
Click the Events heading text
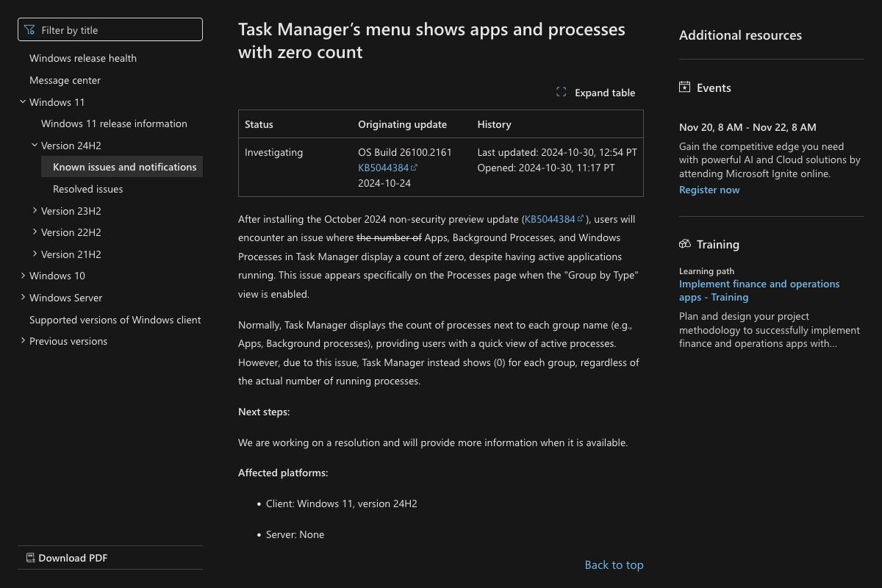pos(714,87)
